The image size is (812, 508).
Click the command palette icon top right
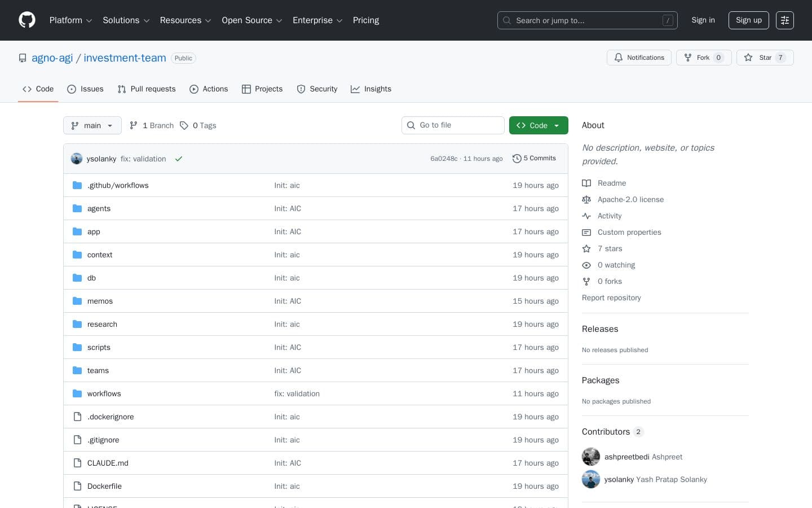[x=785, y=20]
